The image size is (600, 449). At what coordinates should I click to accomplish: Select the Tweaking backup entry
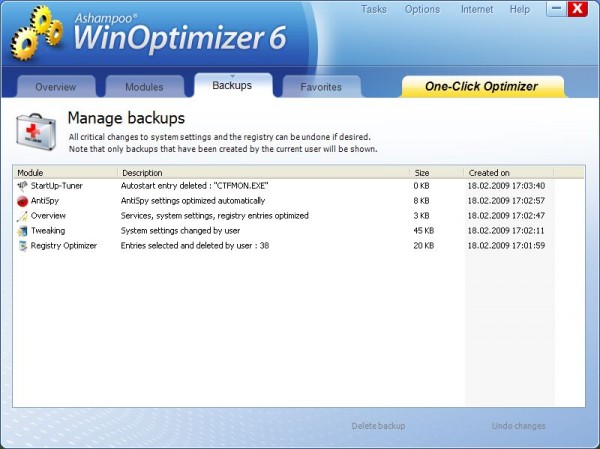299,231
